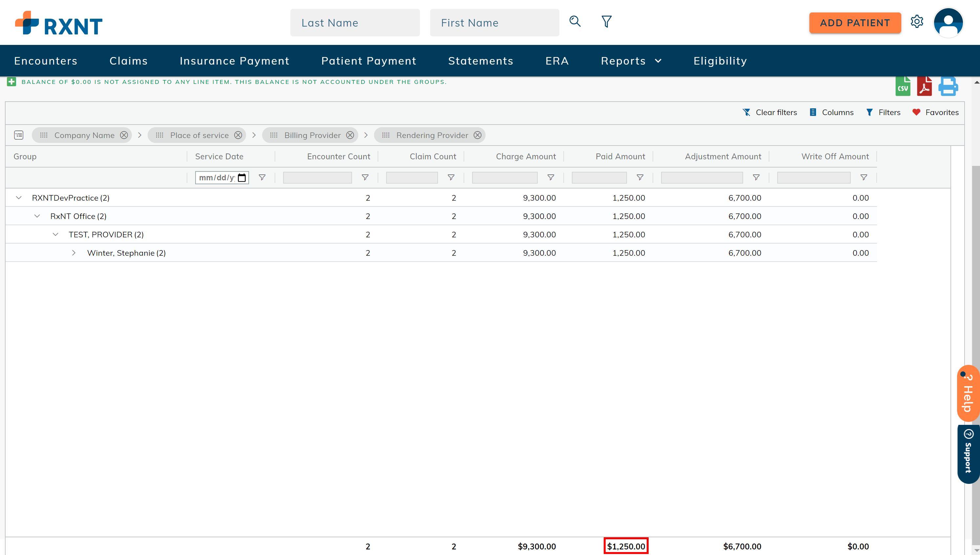
Task: Go to Claims tab
Action: click(129, 61)
